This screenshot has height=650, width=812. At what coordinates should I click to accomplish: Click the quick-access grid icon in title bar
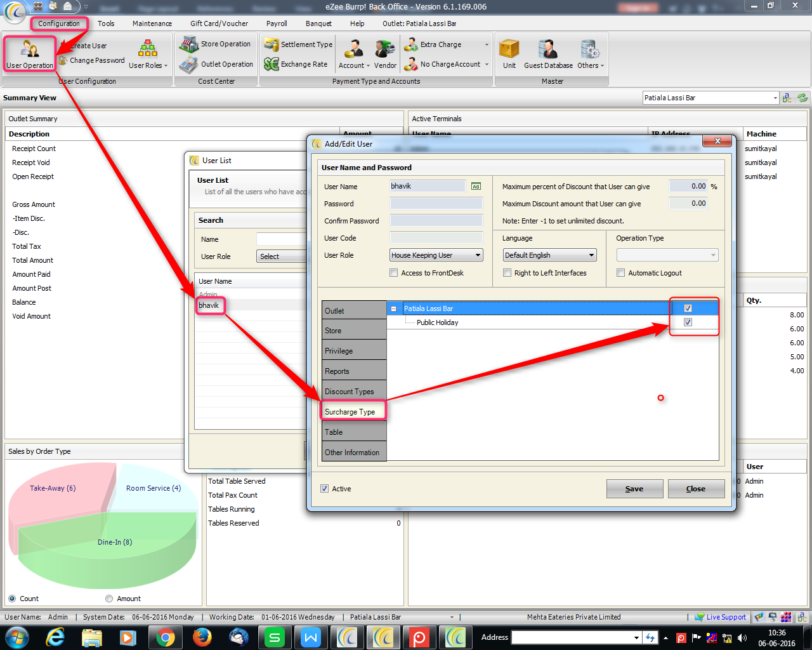(x=38, y=6)
